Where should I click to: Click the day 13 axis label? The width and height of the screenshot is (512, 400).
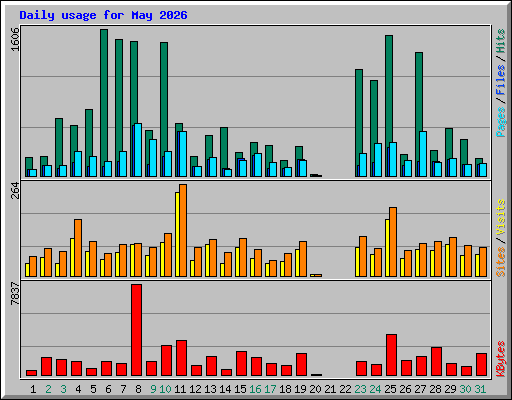pos(210,389)
